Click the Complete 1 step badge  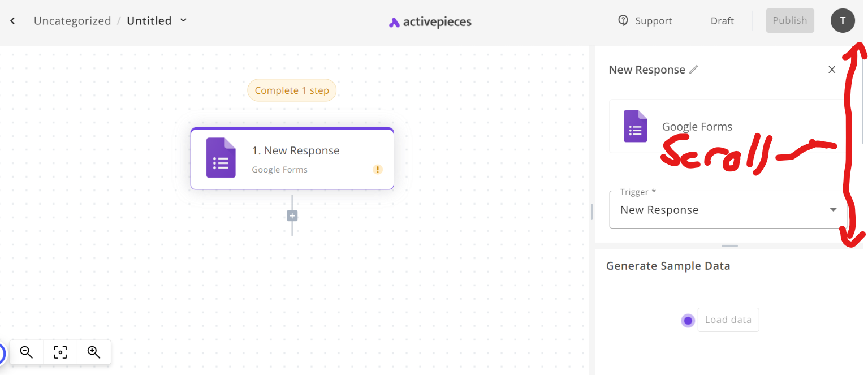click(x=292, y=90)
